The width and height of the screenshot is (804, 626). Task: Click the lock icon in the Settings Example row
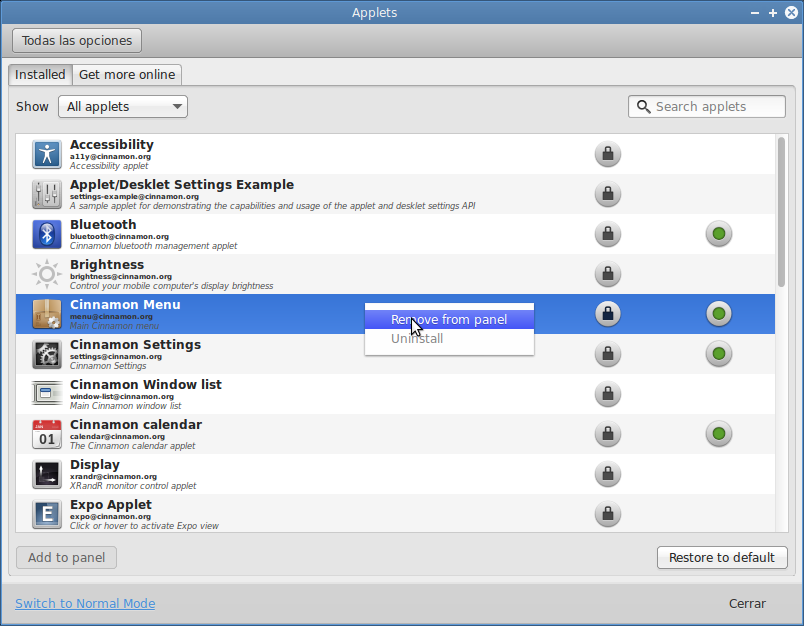point(608,194)
